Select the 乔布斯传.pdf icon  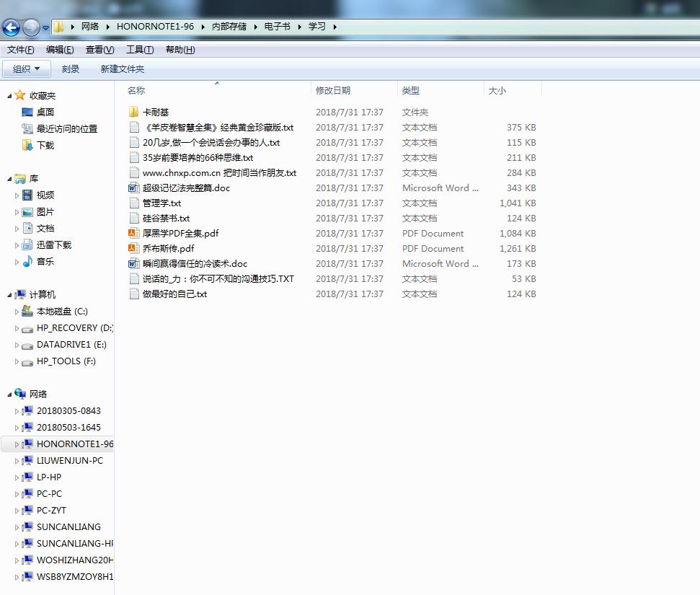click(x=133, y=248)
